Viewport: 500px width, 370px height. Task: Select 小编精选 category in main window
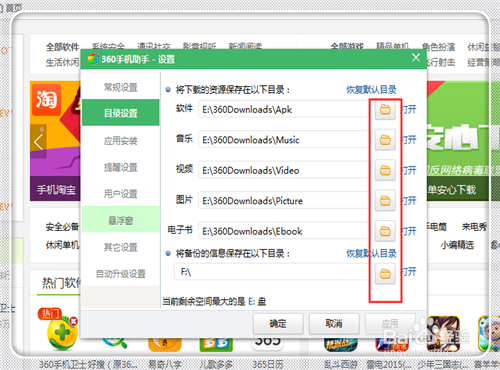click(457, 245)
